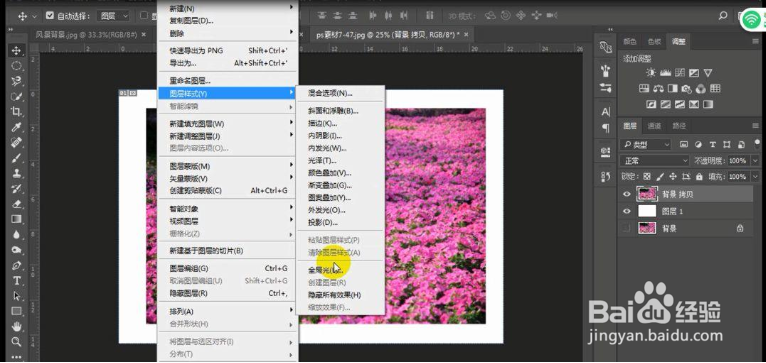
Task: Hide the 图层 1 layer
Action: click(627, 211)
